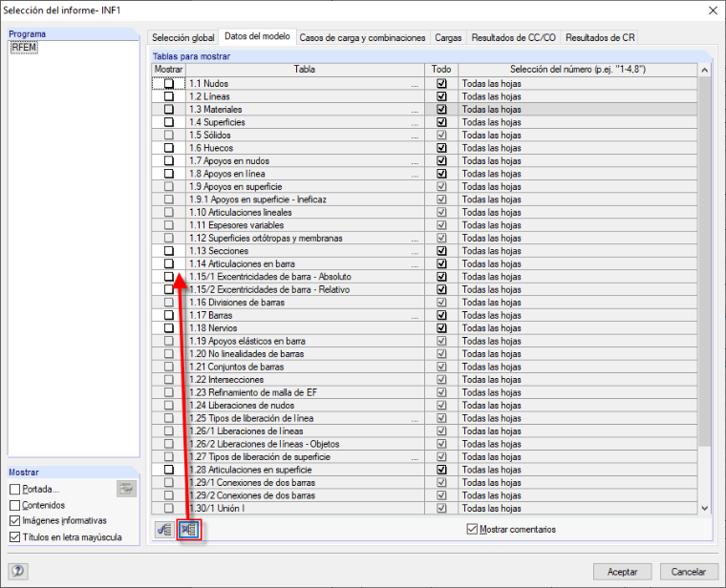Enable Mostrar for 1.28 Articulaciones en superficie
This screenshot has height=588, width=726.
[169, 470]
